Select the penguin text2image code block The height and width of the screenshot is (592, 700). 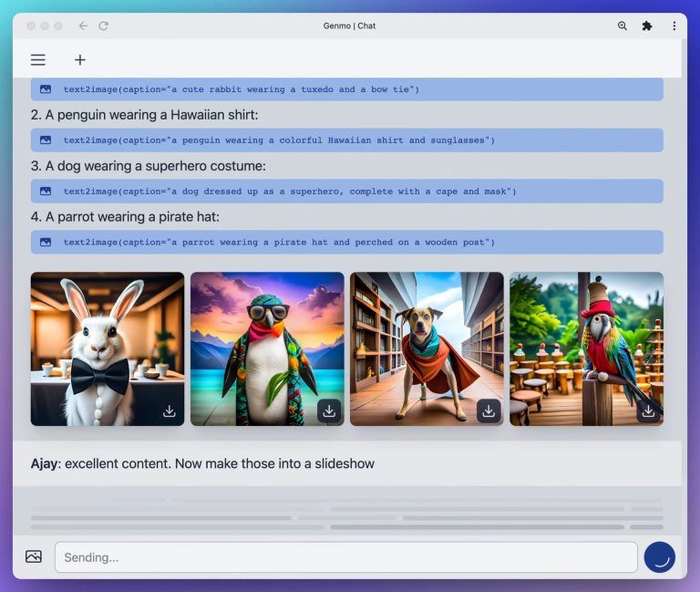tap(346, 140)
